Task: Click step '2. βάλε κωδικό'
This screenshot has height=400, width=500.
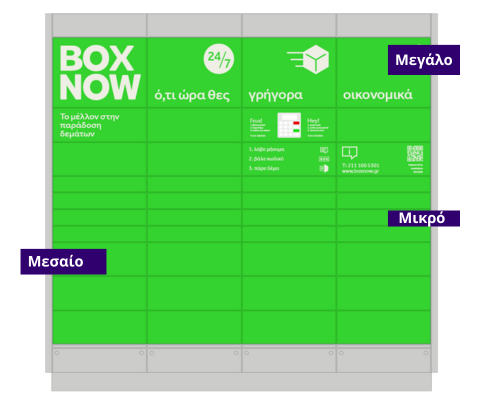Action: coord(266,159)
